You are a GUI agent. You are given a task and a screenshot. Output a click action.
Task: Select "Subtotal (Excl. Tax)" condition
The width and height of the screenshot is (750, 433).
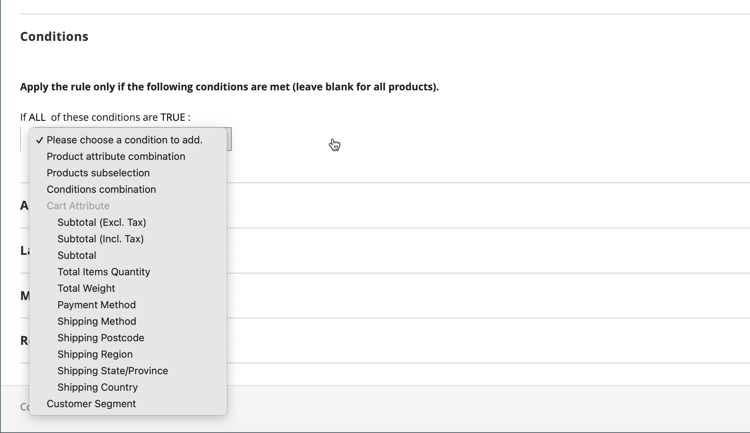click(102, 222)
